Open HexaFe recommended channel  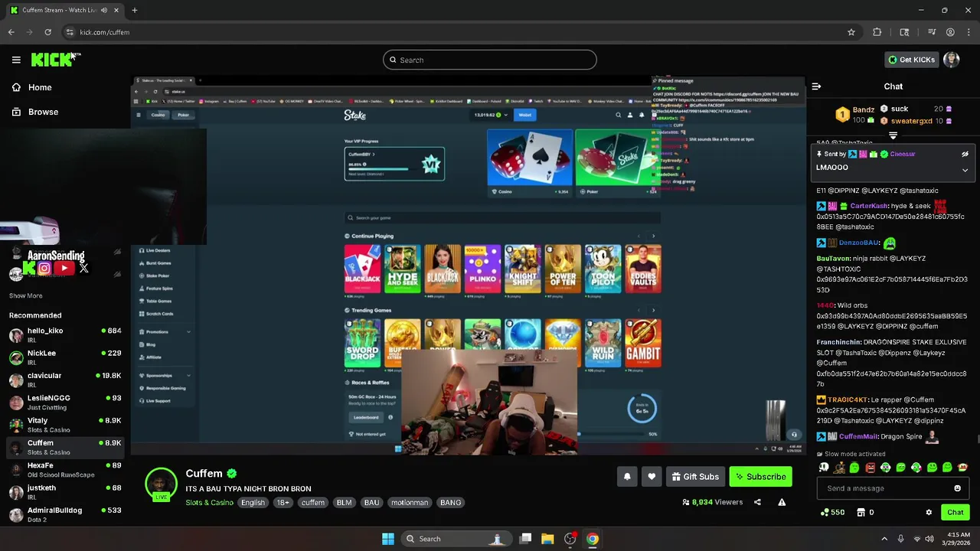(65, 470)
